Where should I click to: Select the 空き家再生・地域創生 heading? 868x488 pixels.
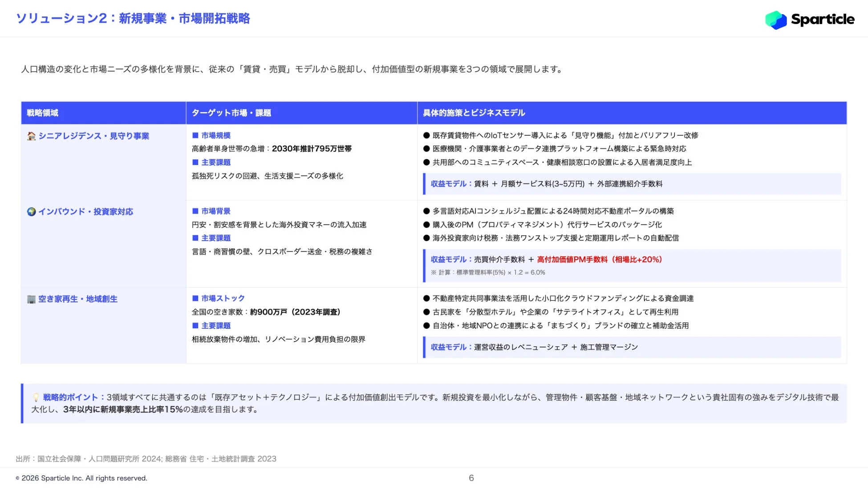pyautogui.click(x=78, y=299)
